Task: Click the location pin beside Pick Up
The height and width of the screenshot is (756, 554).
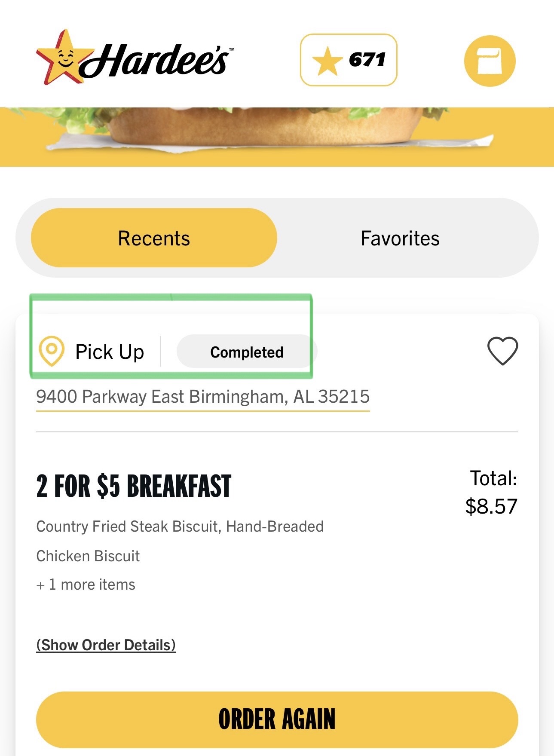Action: [x=52, y=351]
